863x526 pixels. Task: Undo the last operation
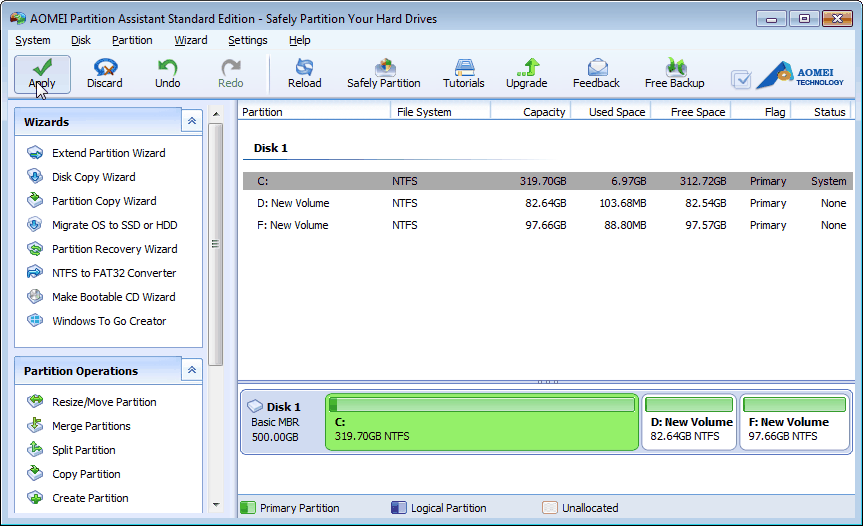pyautogui.click(x=167, y=74)
